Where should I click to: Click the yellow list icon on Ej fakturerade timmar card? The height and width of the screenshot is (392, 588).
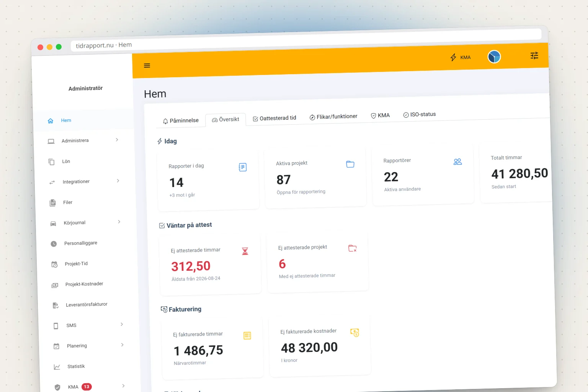[x=247, y=335]
